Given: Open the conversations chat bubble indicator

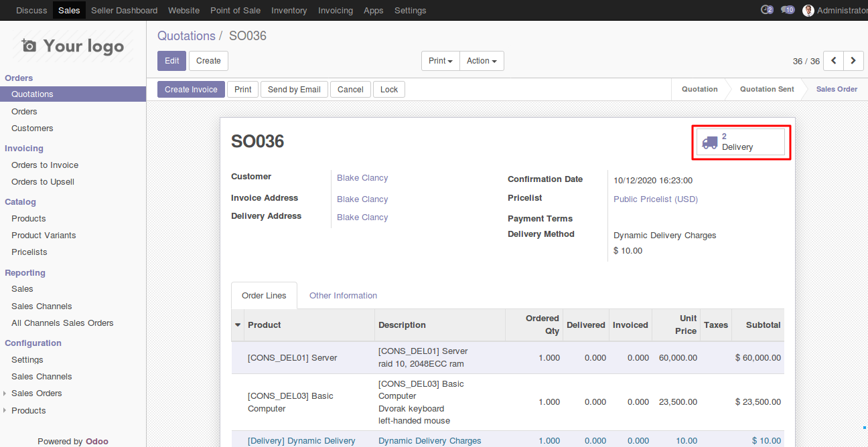Looking at the screenshot, I should tap(788, 10).
